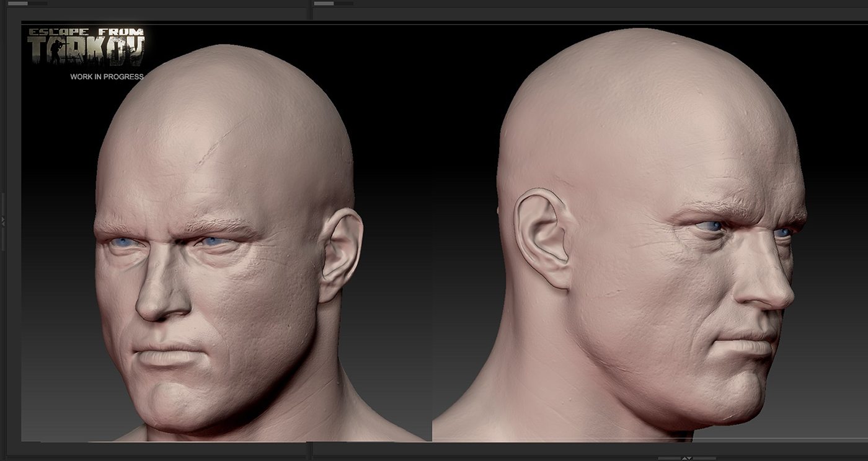This screenshot has height=461, width=868.
Task: Click the WORK IN PROGRESS label
Action: pyautogui.click(x=107, y=77)
